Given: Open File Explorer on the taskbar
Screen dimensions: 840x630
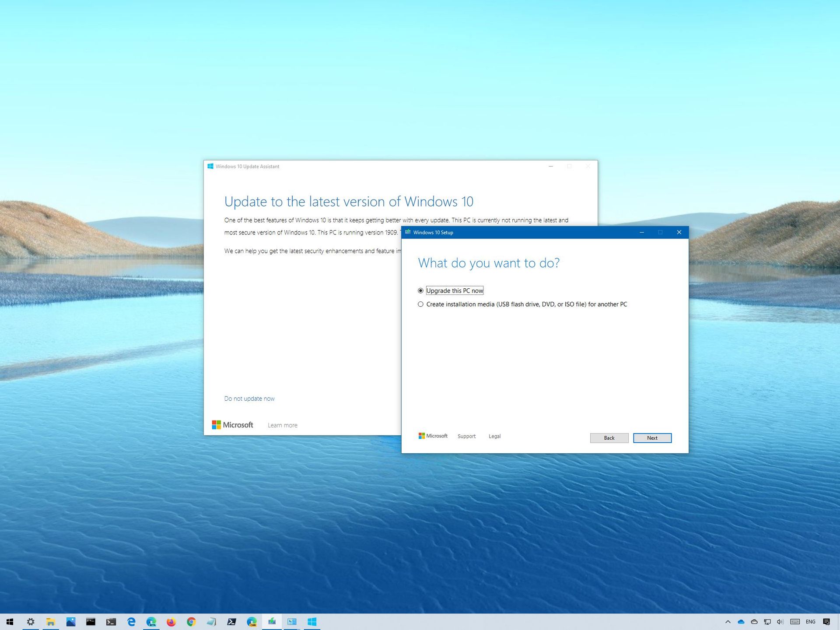Looking at the screenshot, I should (x=51, y=622).
